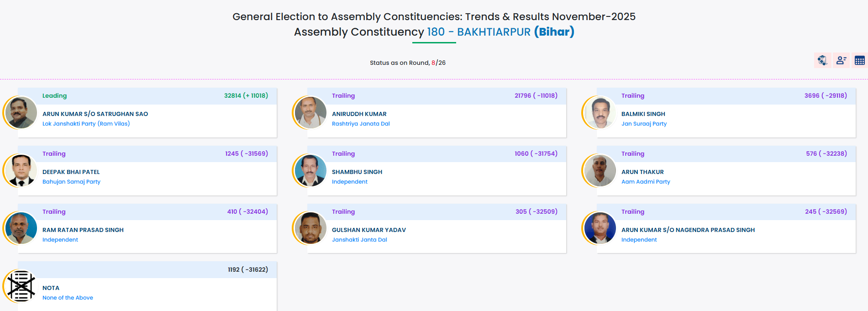
Task: Click the Aam Aadmi Party text
Action: point(646,182)
